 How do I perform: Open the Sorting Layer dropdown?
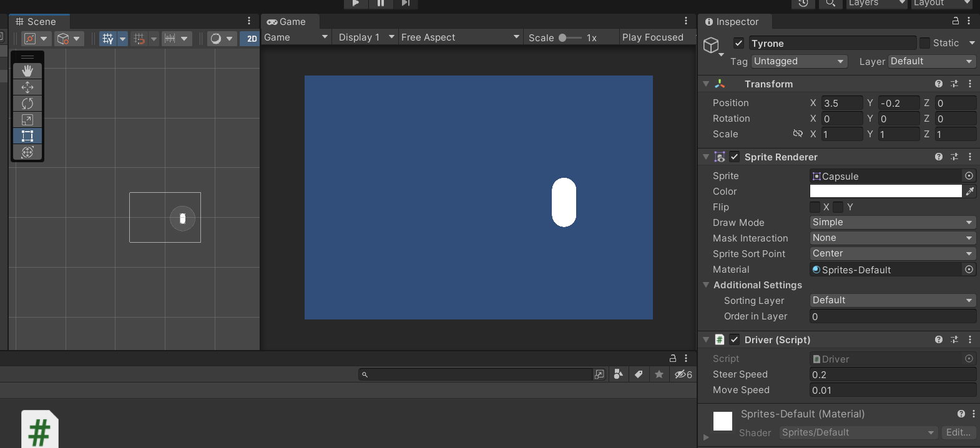pos(893,301)
